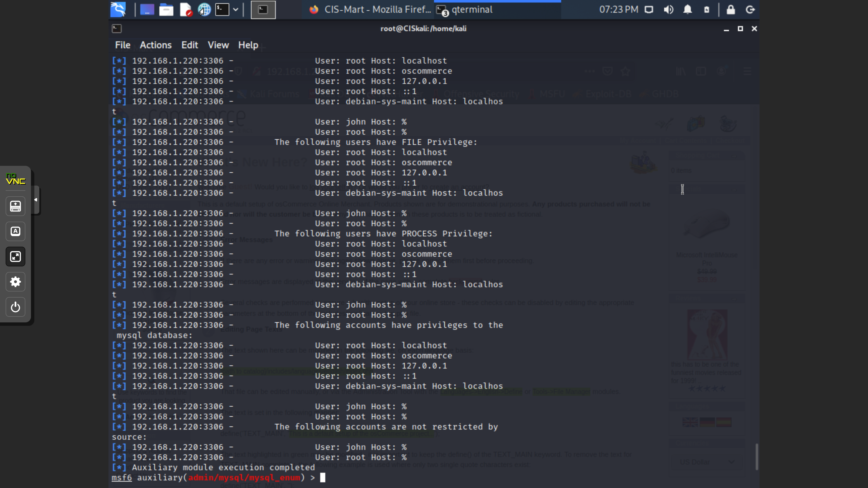Click the terminal vertical scrollbar thumb
Screen dimensions: 868x488
[757, 457]
